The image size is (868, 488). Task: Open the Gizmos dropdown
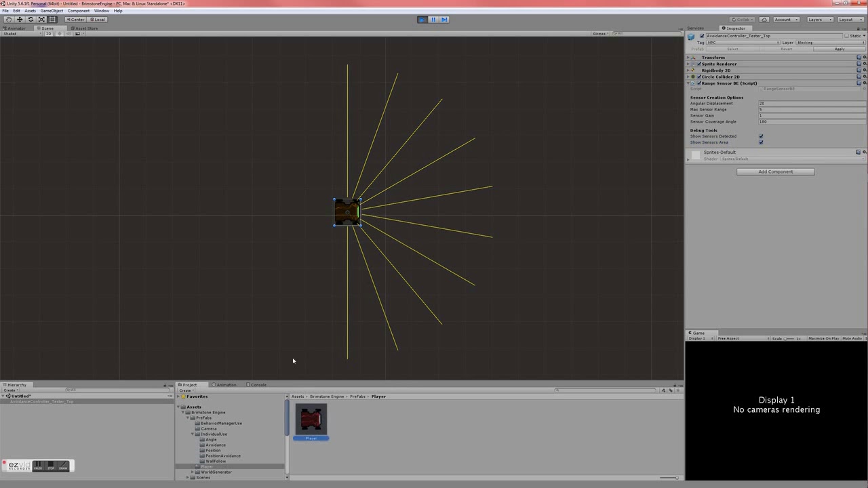click(x=600, y=33)
